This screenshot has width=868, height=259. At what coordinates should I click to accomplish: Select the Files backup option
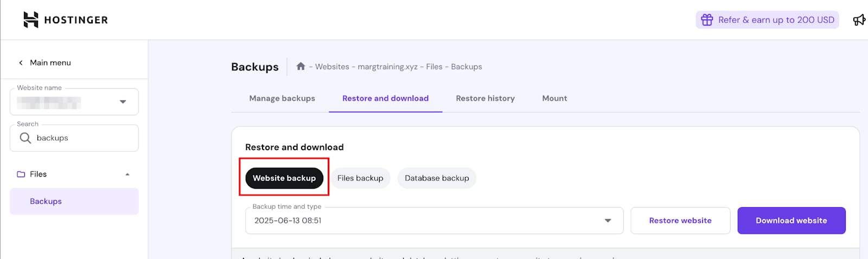pos(360,178)
